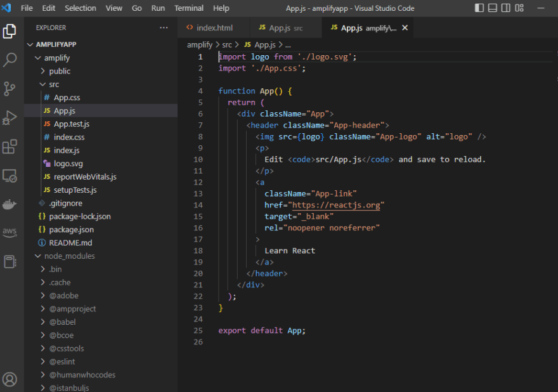
Task: Open setupTests.js file
Action: [x=101, y=190]
